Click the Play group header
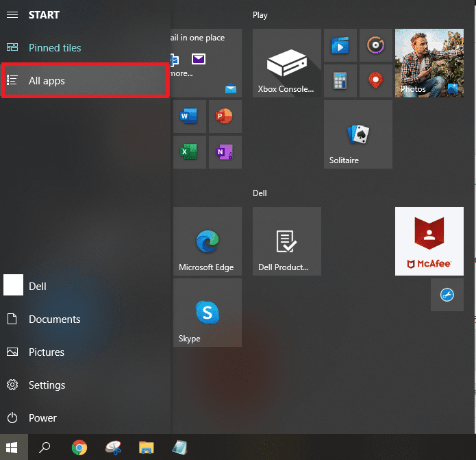The image size is (476, 460). coord(260,15)
